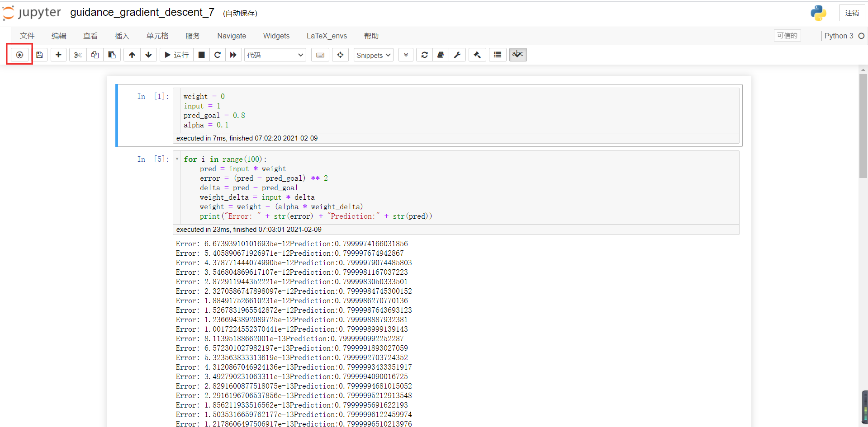Screen dimensions: 868x427
Task: Open the Widgets menu
Action: point(276,36)
